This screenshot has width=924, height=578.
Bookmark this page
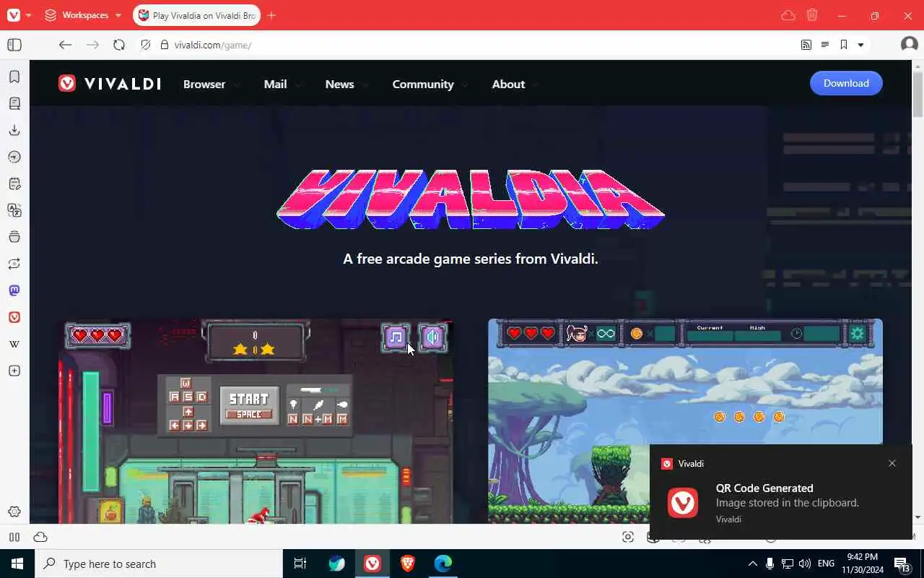click(x=843, y=45)
